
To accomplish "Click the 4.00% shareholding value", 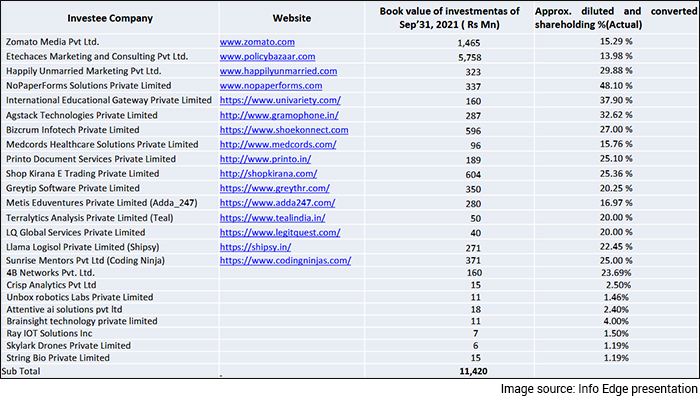I will 616,321.
